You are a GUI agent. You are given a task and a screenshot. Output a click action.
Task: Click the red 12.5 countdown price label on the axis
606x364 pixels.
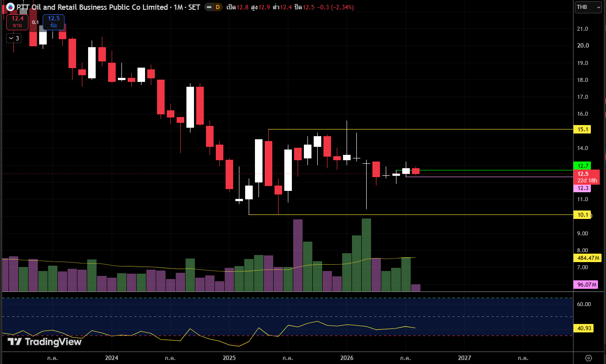click(586, 177)
